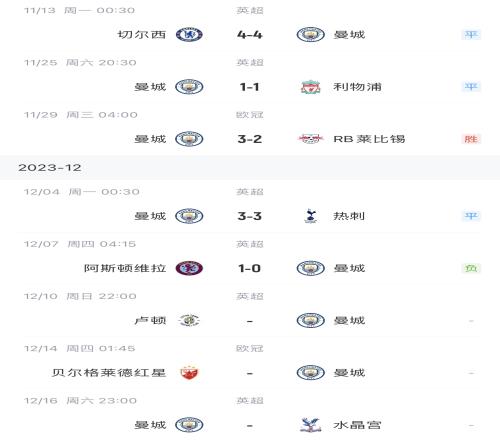Click the Luton Town crest
500x440 pixels.
[x=189, y=321]
